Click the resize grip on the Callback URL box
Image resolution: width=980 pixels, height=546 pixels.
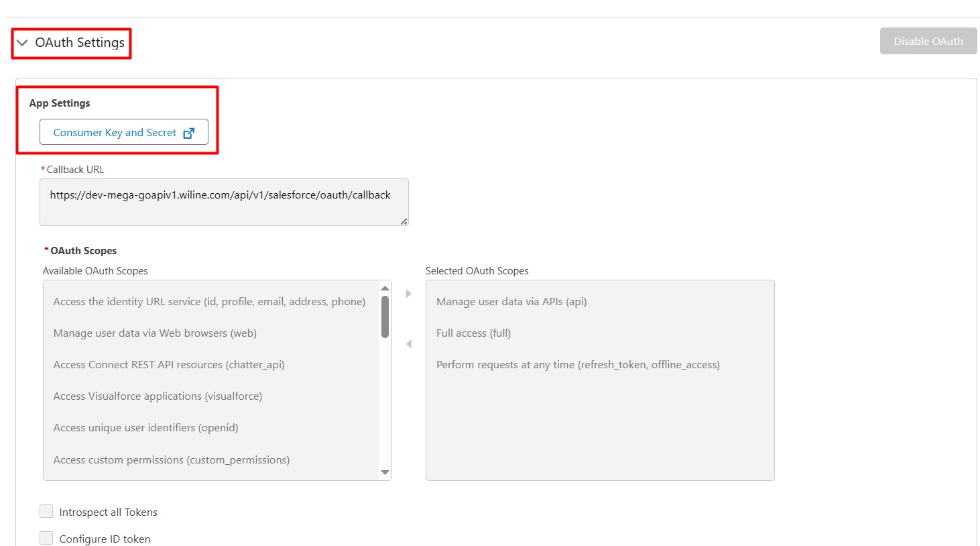pyautogui.click(x=405, y=223)
